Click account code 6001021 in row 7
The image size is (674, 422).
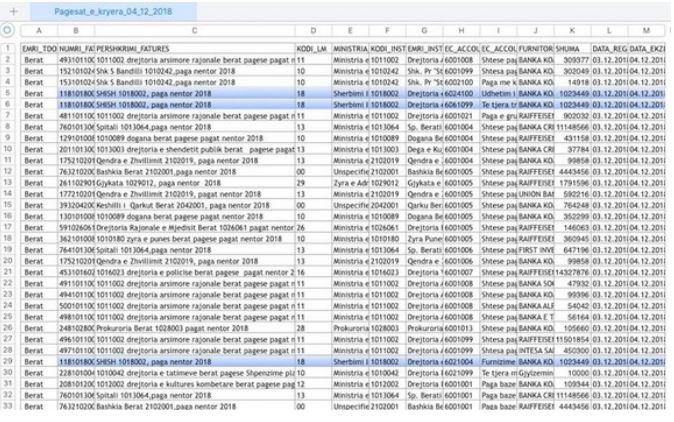point(461,116)
